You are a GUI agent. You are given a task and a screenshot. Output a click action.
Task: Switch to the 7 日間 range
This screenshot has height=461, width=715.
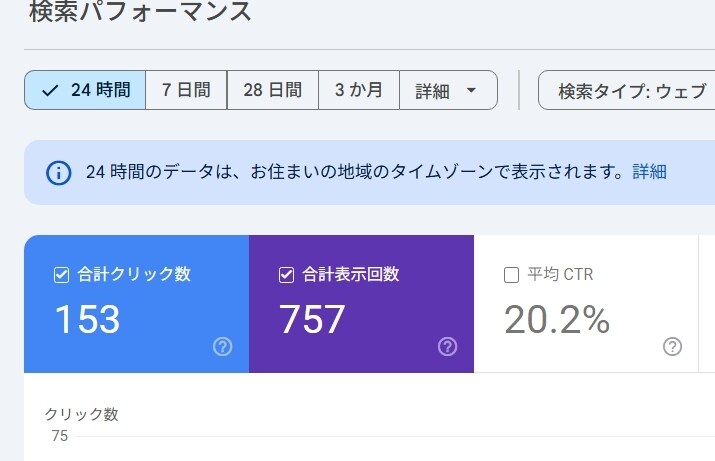coord(186,90)
